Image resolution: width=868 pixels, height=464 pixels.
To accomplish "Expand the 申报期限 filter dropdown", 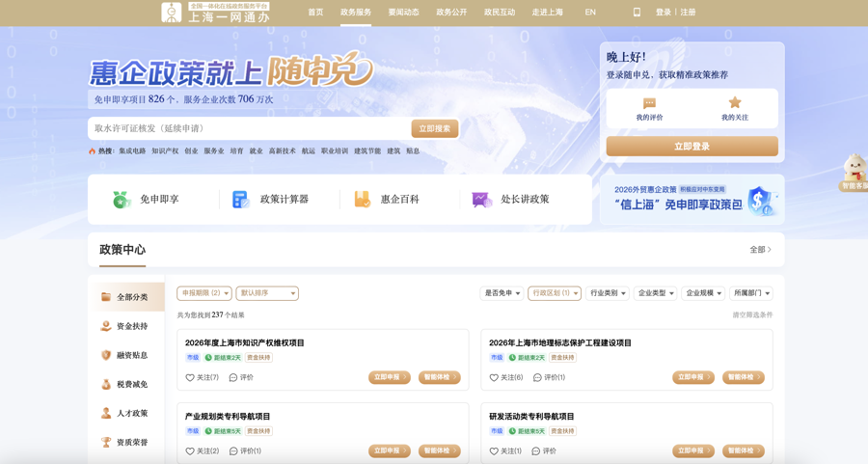I will click(204, 293).
